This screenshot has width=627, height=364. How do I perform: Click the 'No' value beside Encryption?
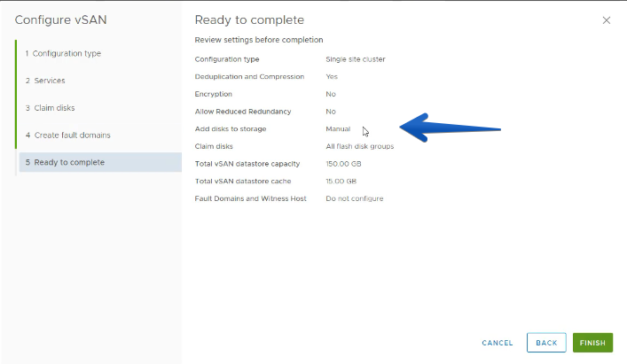click(x=331, y=94)
